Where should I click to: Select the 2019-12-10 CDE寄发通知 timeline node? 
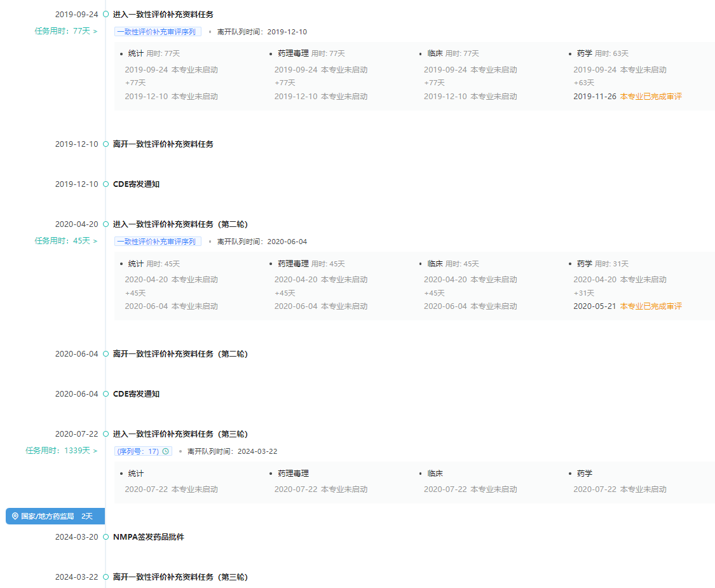pyautogui.click(x=106, y=184)
